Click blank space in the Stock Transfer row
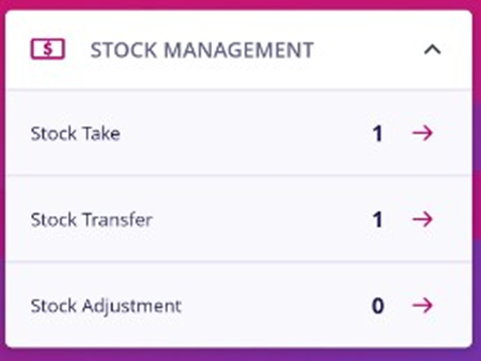 [x=262, y=220]
